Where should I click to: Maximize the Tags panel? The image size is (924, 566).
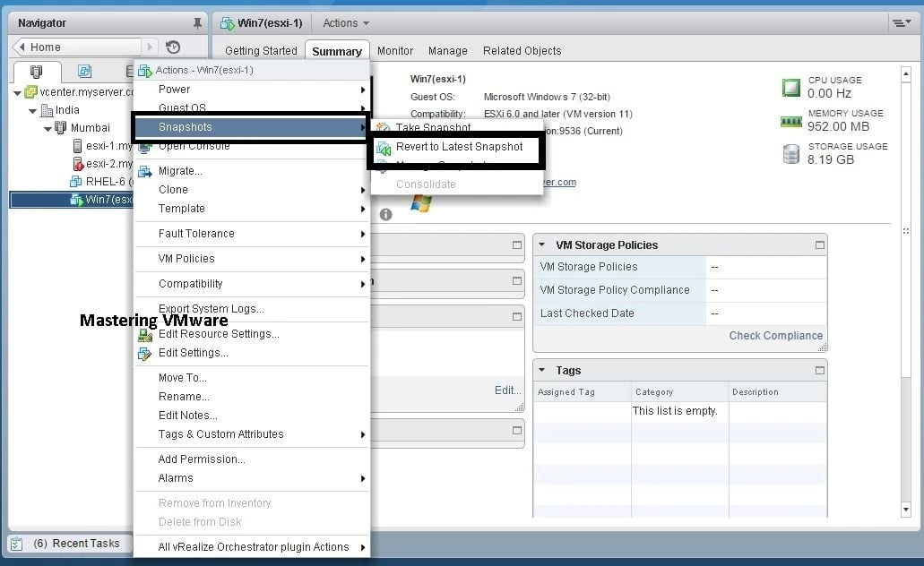click(x=819, y=371)
